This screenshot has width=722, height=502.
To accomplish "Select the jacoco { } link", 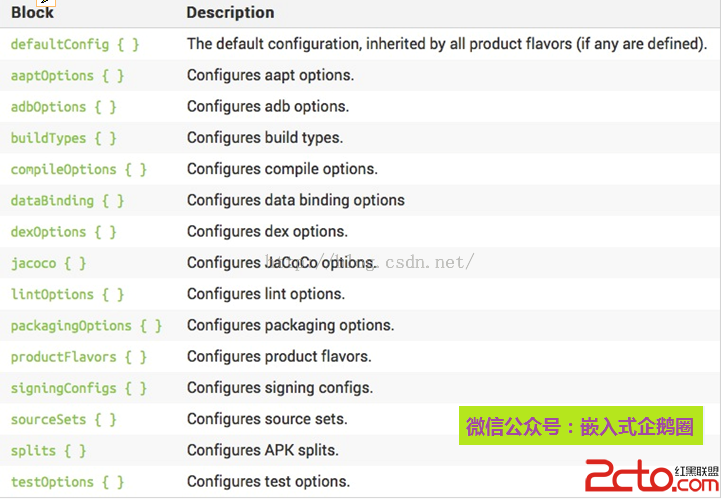I will click(x=48, y=263).
